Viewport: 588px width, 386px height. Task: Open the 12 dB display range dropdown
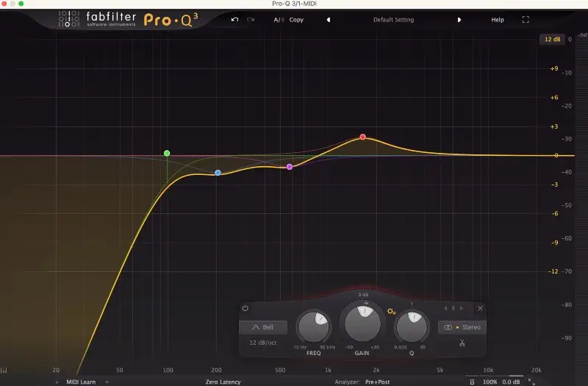click(x=551, y=39)
